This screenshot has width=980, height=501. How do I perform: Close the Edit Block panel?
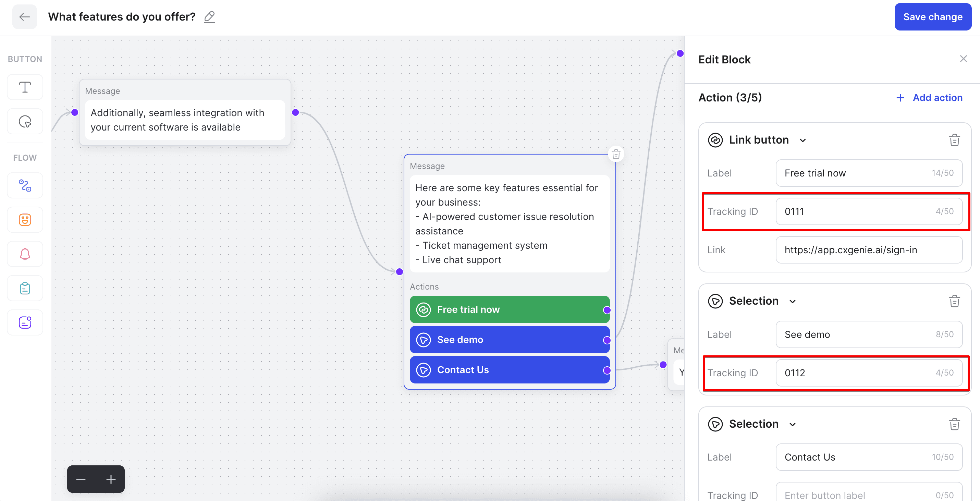point(963,59)
